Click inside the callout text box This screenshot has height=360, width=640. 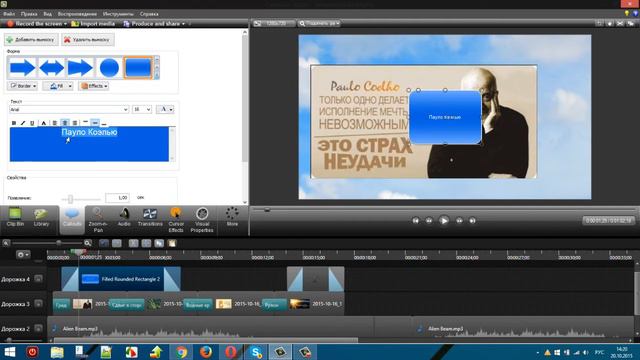click(x=89, y=144)
